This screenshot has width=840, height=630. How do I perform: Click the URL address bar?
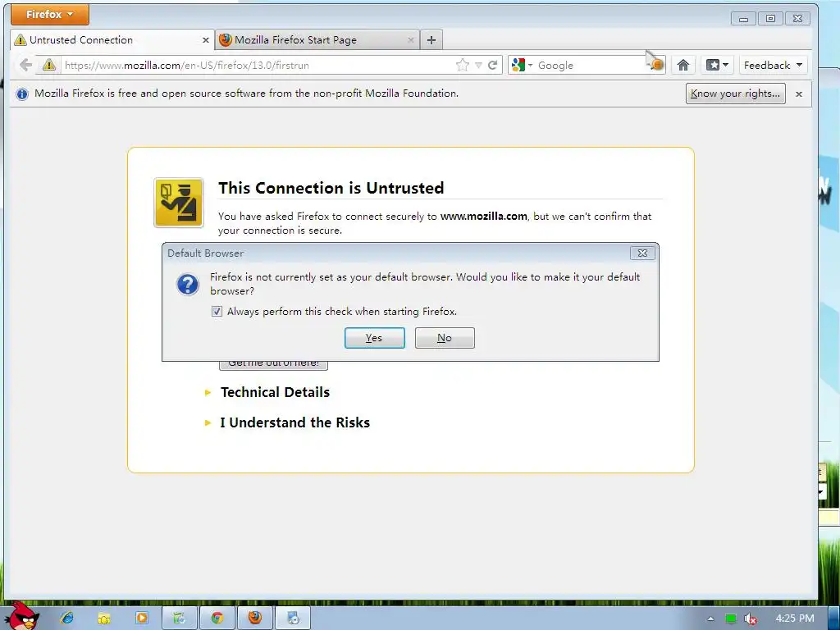point(257,66)
